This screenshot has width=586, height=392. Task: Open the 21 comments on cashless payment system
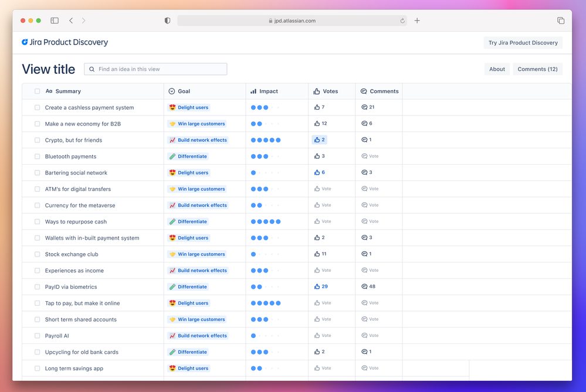[x=368, y=107]
